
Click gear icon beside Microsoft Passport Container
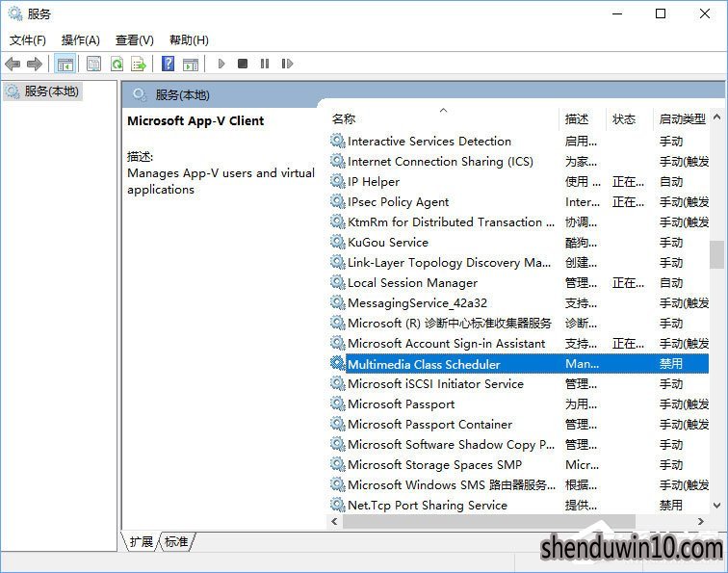pyautogui.click(x=338, y=424)
